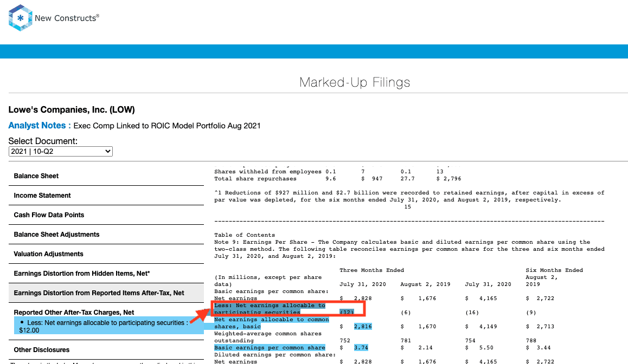The width and height of the screenshot is (628, 364).
Task: Click the $ 2,796 total repurchases value
Action: pyautogui.click(x=448, y=179)
